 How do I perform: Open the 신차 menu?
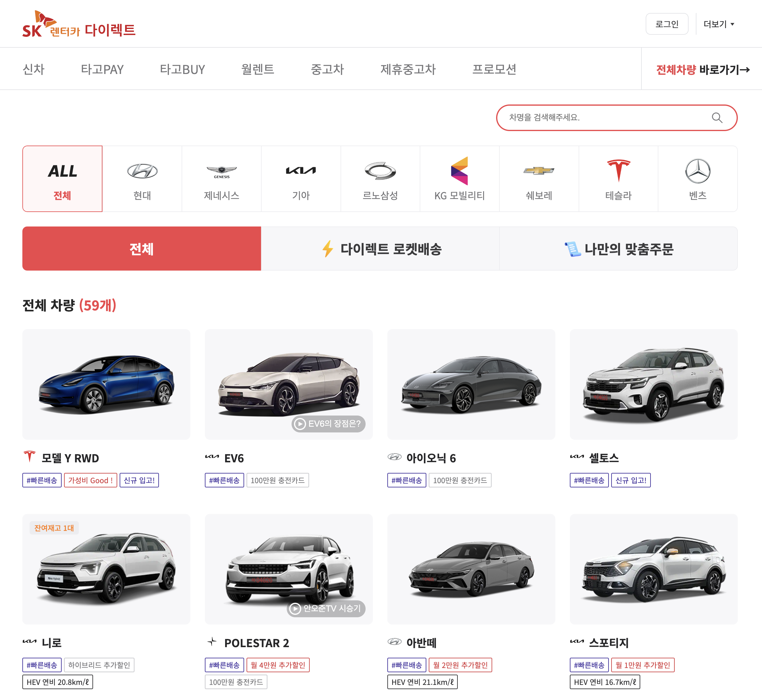[33, 69]
